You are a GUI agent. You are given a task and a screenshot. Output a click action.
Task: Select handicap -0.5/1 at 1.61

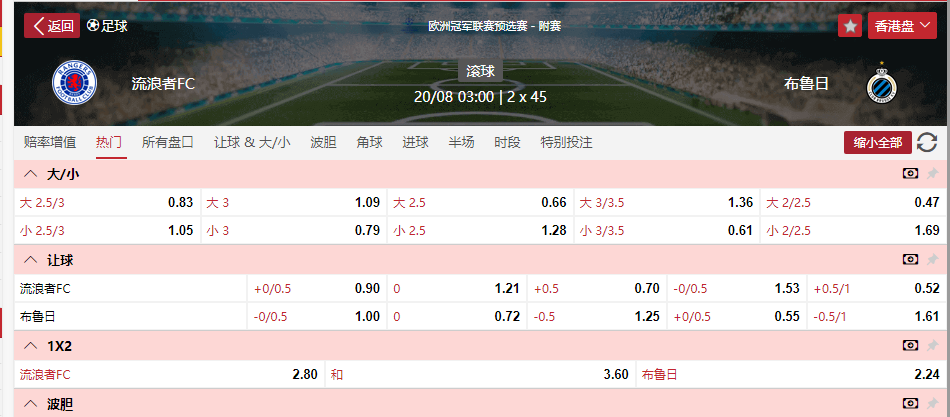click(x=877, y=316)
